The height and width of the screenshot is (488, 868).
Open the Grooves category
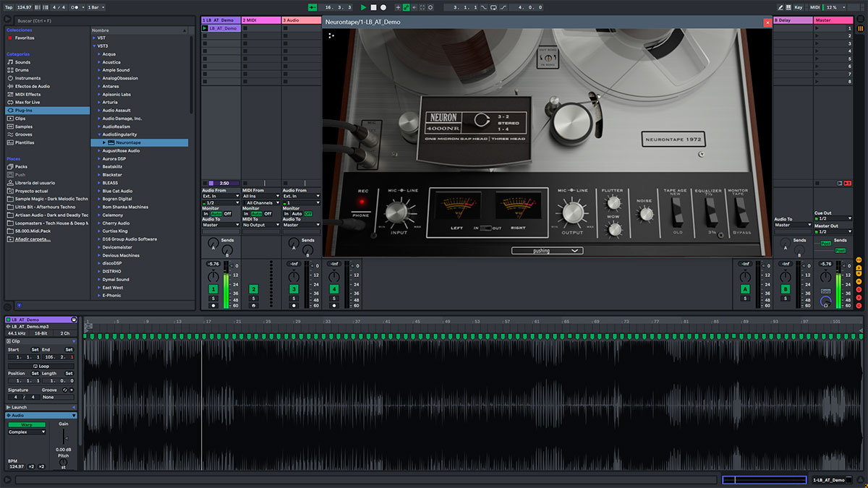click(24, 134)
